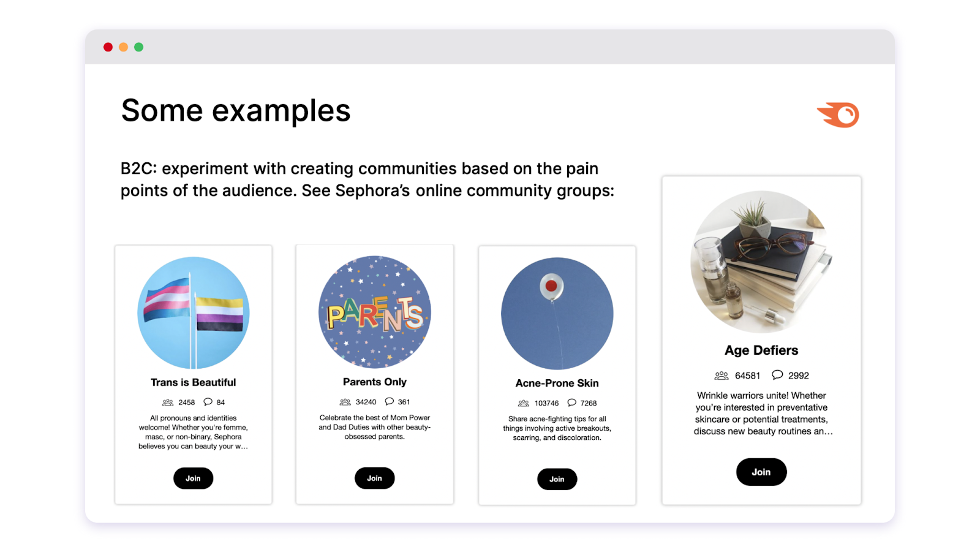The image size is (980, 552).
Task: Open the Age Defiers books photo
Action: click(761, 262)
